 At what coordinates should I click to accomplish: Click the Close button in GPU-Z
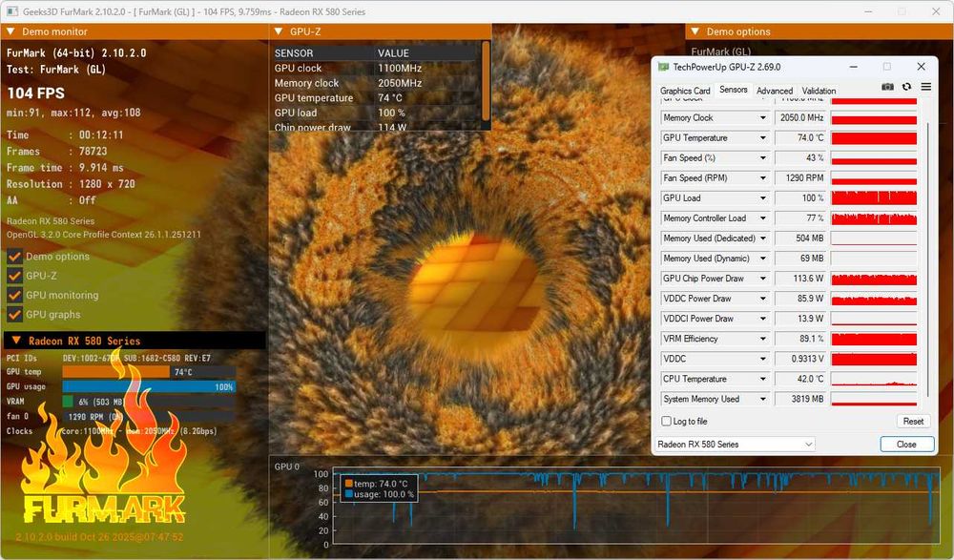click(x=906, y=445)
